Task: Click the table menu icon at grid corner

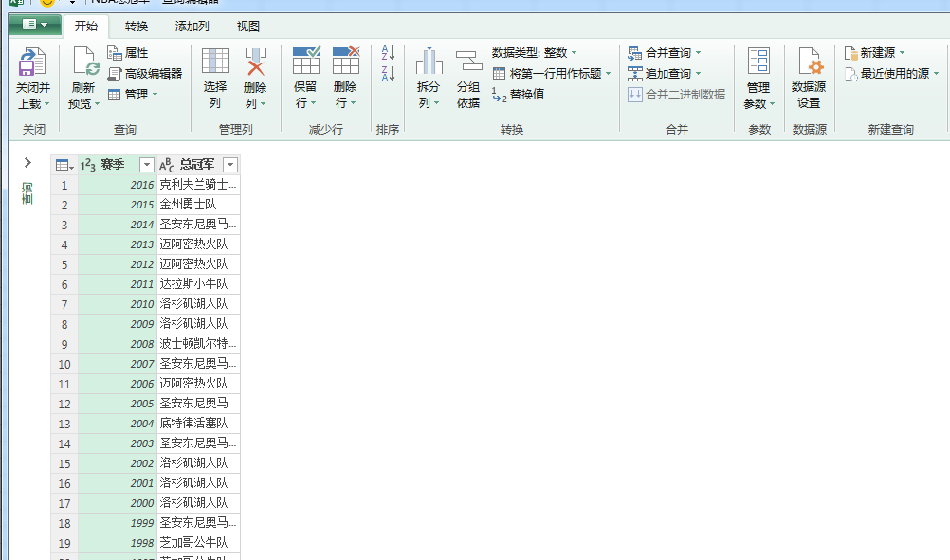Action: (64, 165)
